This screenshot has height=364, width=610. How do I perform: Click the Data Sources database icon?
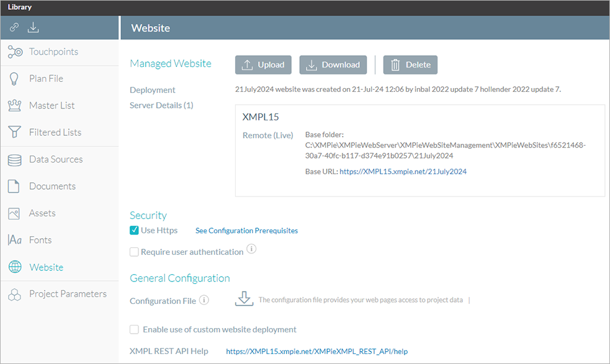click(x=14, y=159)
